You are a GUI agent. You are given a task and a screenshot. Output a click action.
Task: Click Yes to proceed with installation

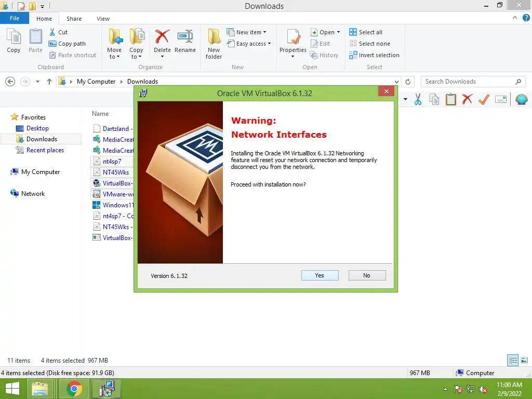tap(320, 275)
